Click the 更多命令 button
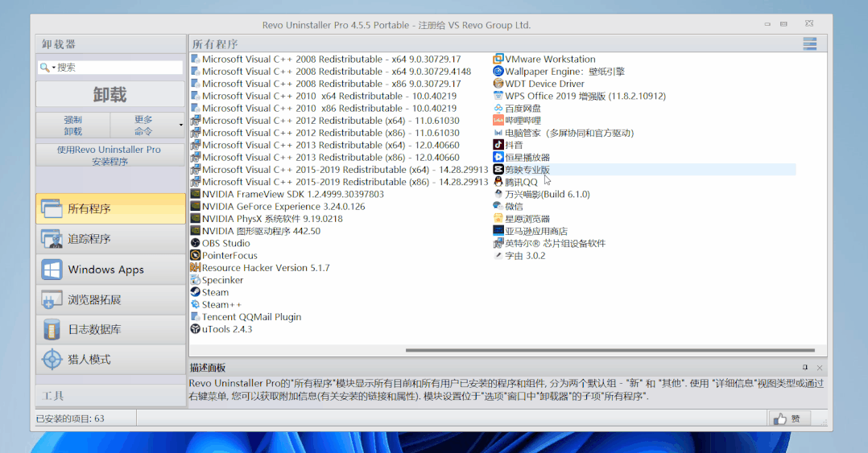This screenshot has height=453, width=868. pos(143,125)
